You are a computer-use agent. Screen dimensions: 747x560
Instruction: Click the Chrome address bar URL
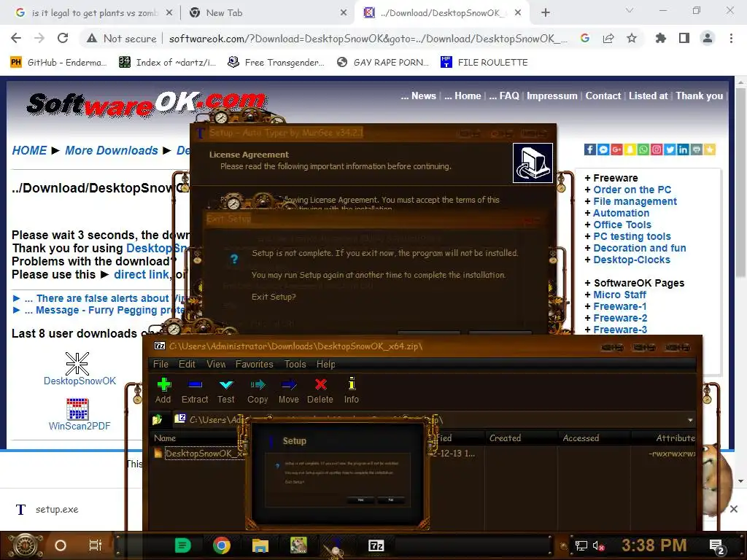pyautogui.click(x=368, y=39)
